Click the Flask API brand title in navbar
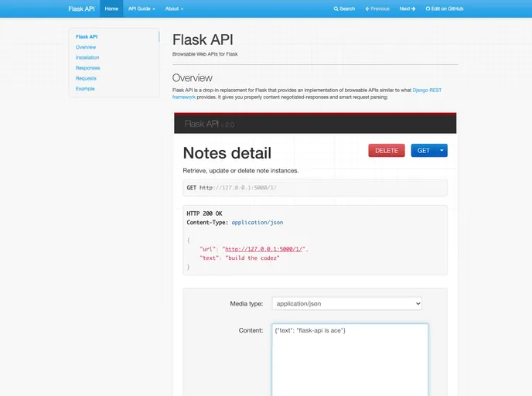This screenshot has width=532, height=396. click(81, 9)
